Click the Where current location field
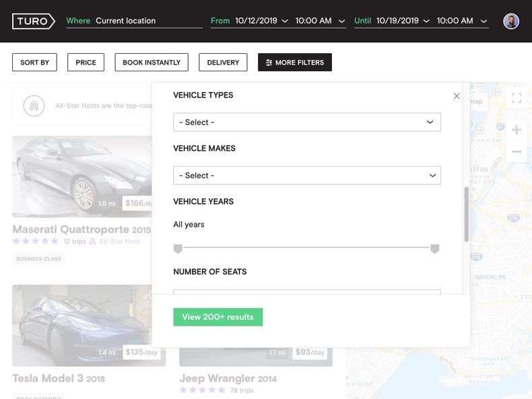The image size is (532, 399). [148, 21]
